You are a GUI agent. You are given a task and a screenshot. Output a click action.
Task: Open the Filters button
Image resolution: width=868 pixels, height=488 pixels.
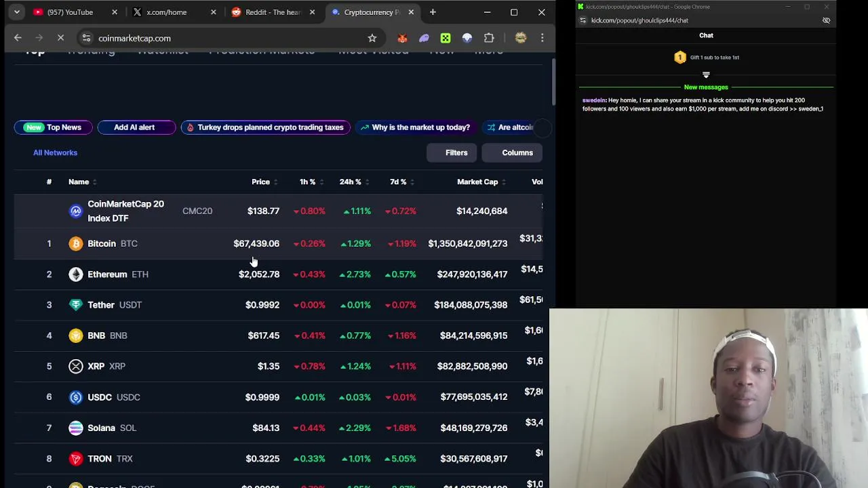452,152
